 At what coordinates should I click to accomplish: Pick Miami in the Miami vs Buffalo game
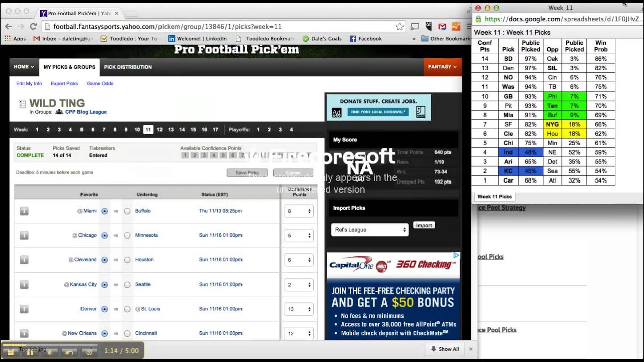105,211
